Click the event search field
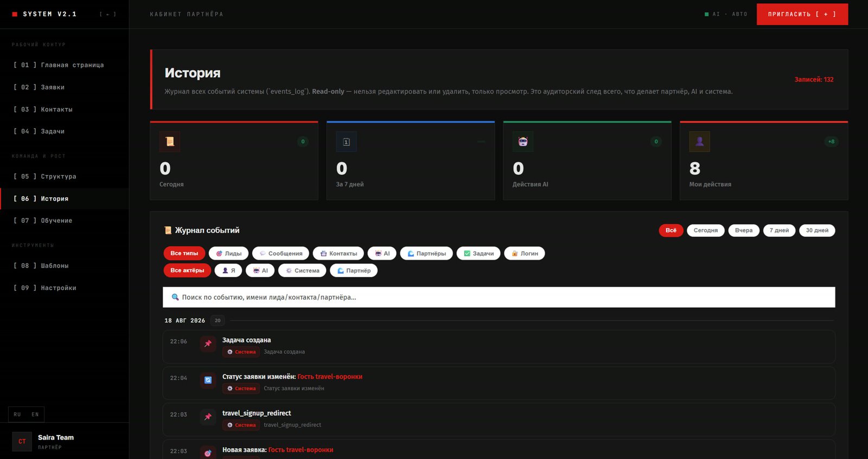 coord(499,297)
